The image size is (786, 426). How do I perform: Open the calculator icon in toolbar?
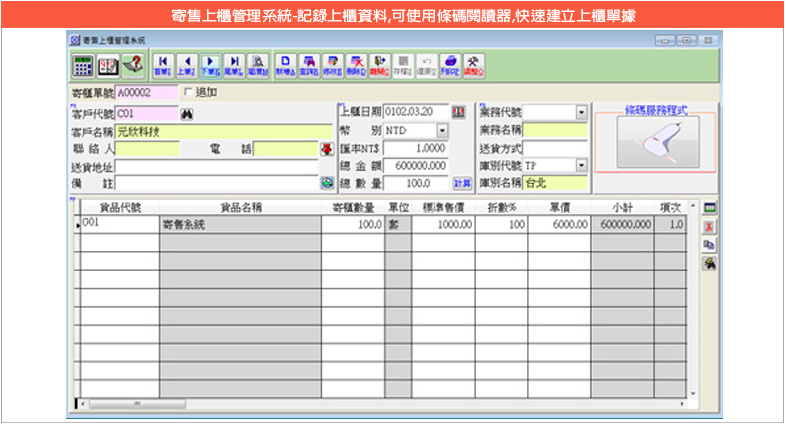(83, 66)
